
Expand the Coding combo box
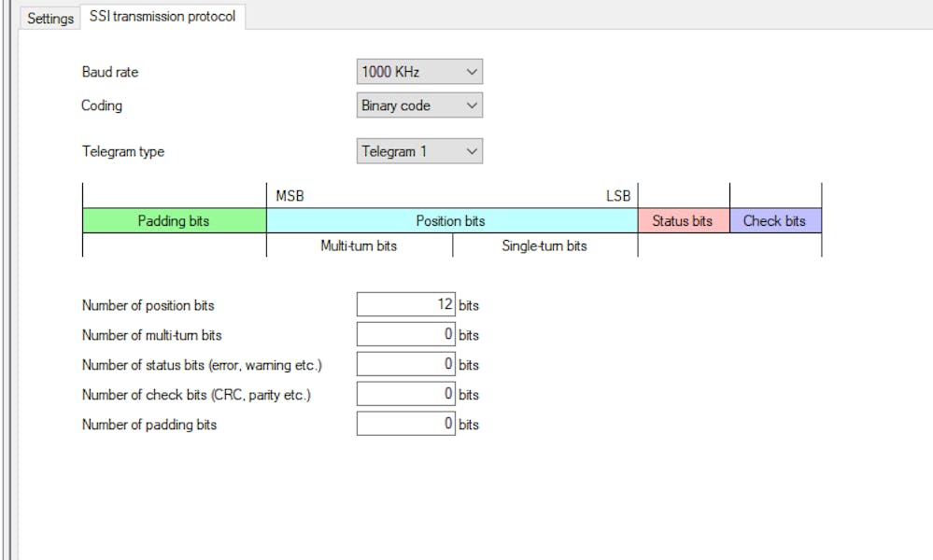coord(419,105)
